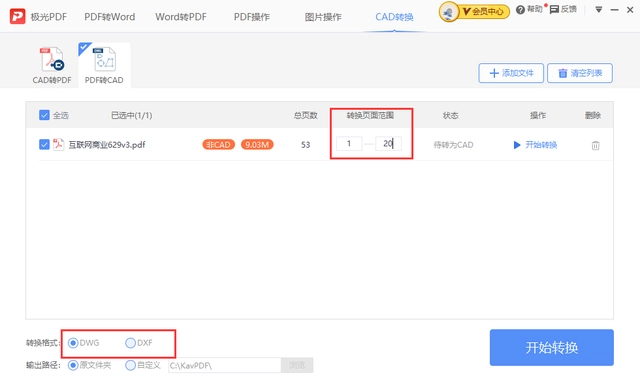
Task: Select the 原文件夹 output radio button
Action: 73,365
